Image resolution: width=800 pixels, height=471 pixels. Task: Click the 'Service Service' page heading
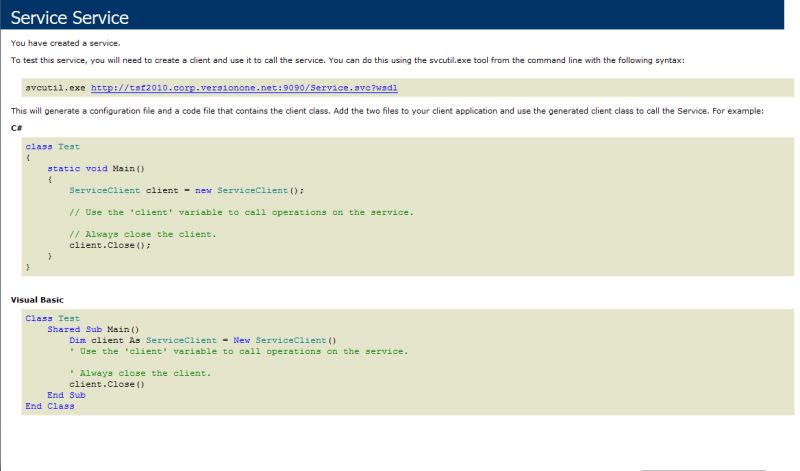pos(69,18)
